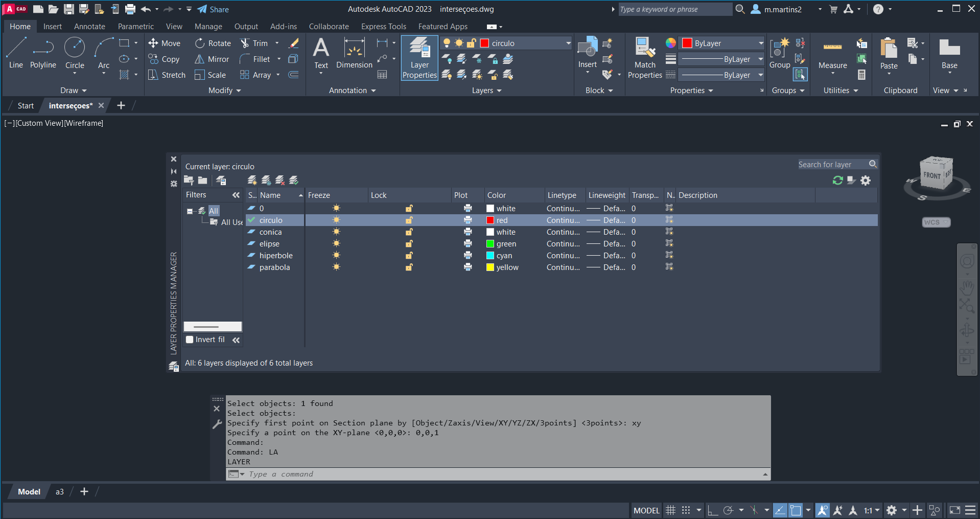Click the Mirror modify tool
The width and height of the screenshot is (980, 519).
click(x=212, y=59)
